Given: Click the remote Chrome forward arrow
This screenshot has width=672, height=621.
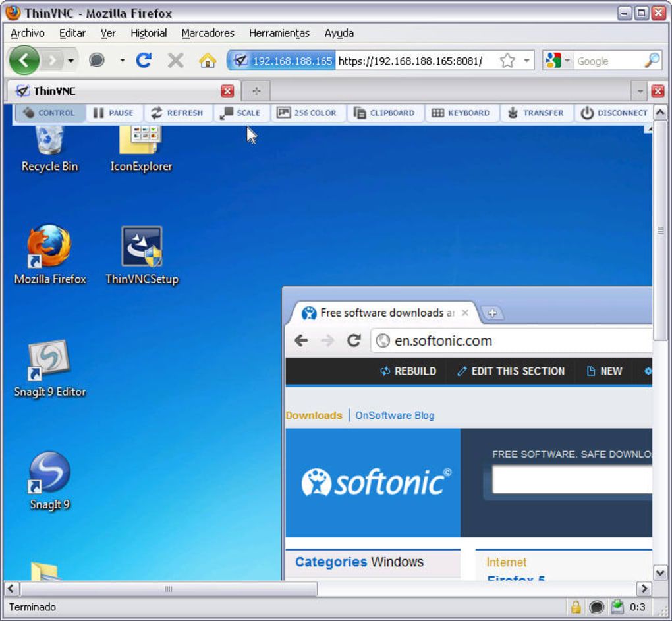Looking at the screenshot, I should pos(327,341).
